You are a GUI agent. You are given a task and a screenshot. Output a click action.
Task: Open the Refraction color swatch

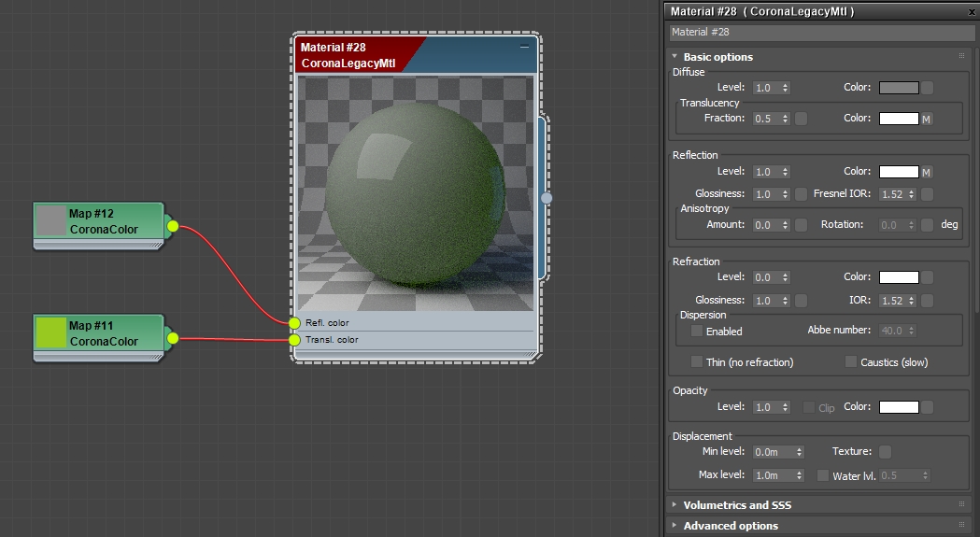tap(899, 277)
